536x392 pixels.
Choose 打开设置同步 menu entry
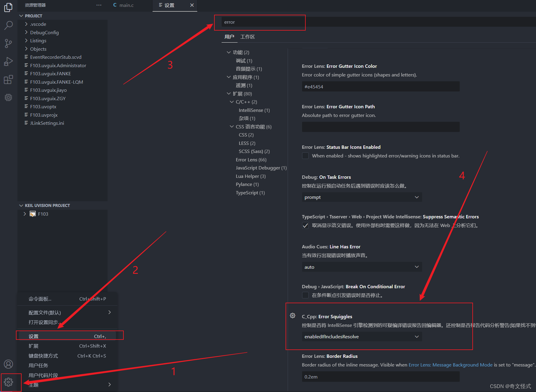coord(67,322)
